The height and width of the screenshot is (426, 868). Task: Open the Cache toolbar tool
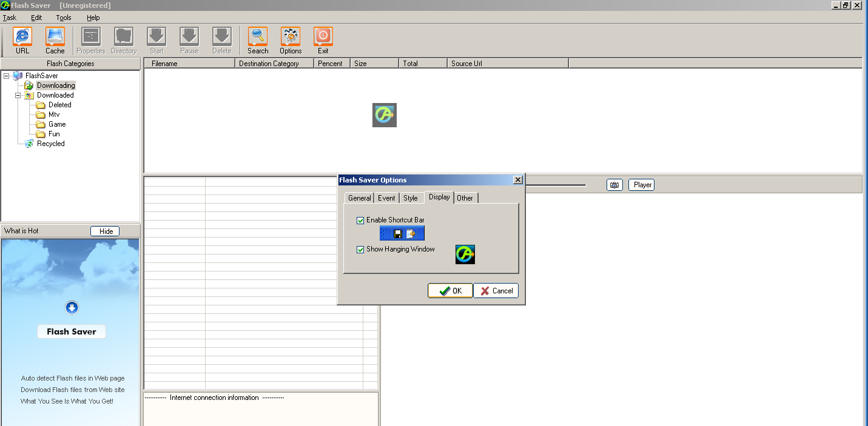tap(55, 41)
